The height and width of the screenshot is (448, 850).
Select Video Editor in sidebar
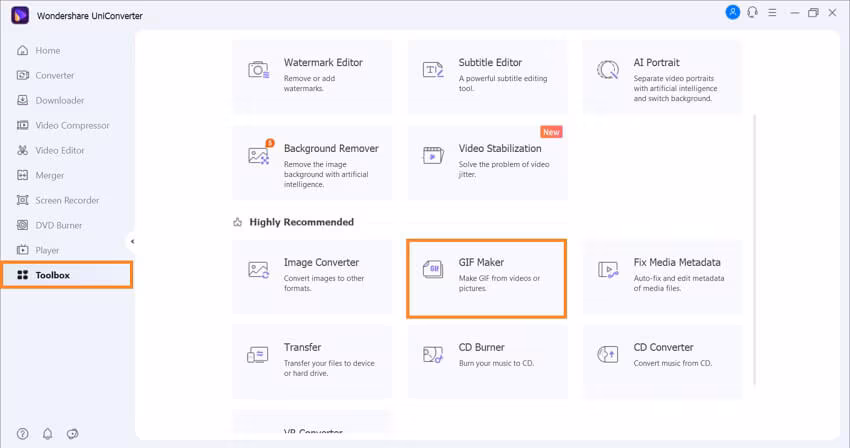tap(50, 150)
